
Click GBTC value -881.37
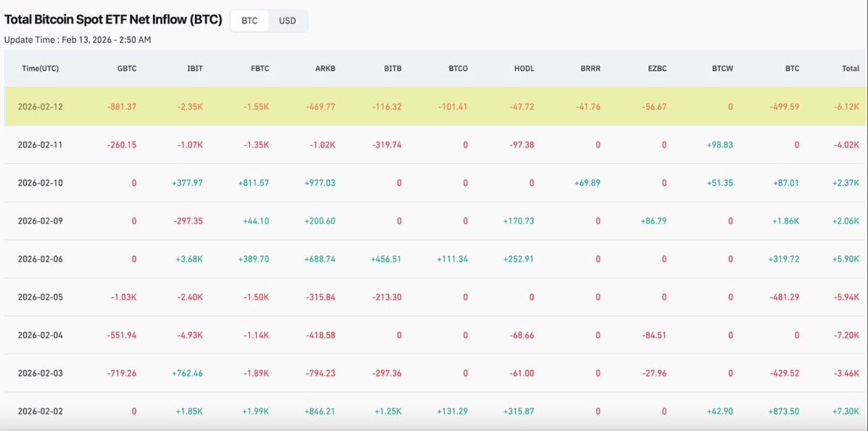[122, 106]
